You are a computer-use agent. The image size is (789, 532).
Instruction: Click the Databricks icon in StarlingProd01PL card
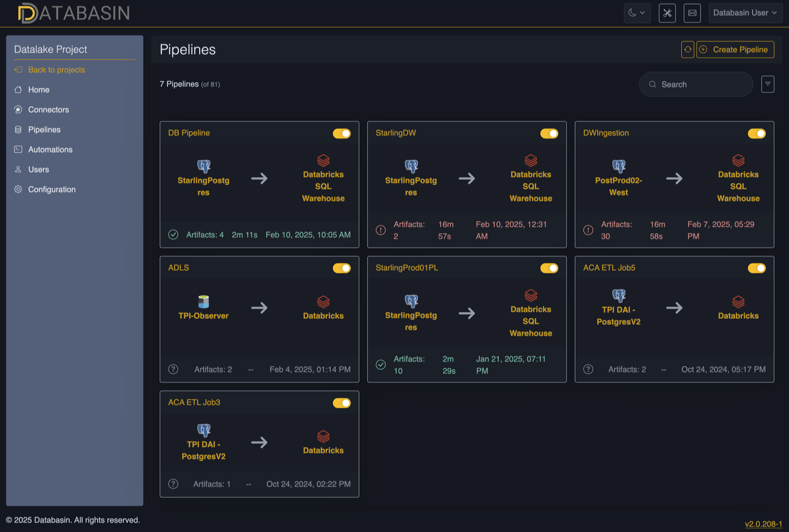pos(531,295)
